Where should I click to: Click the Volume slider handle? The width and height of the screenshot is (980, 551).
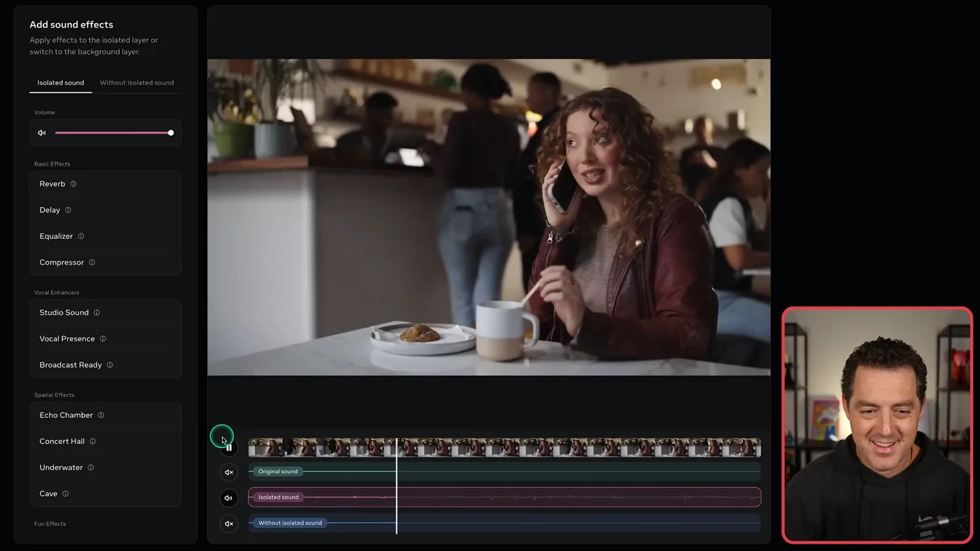pos(171,133)
